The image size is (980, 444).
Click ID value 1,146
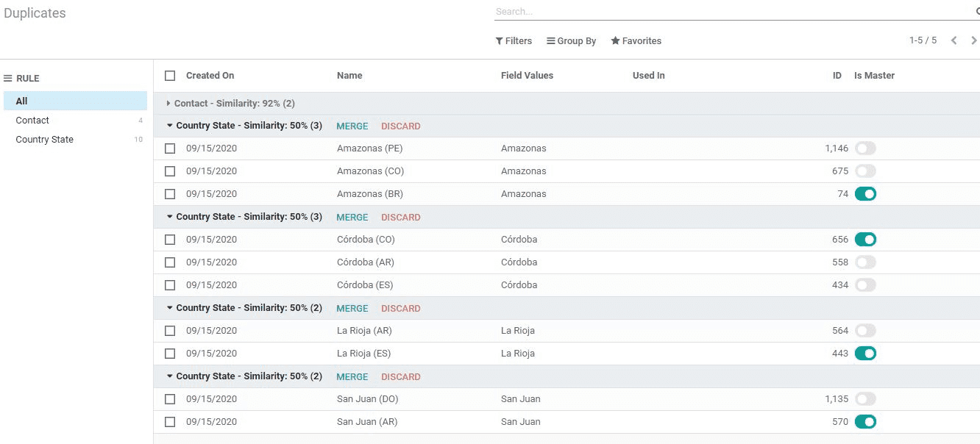(x=837, y=148)
